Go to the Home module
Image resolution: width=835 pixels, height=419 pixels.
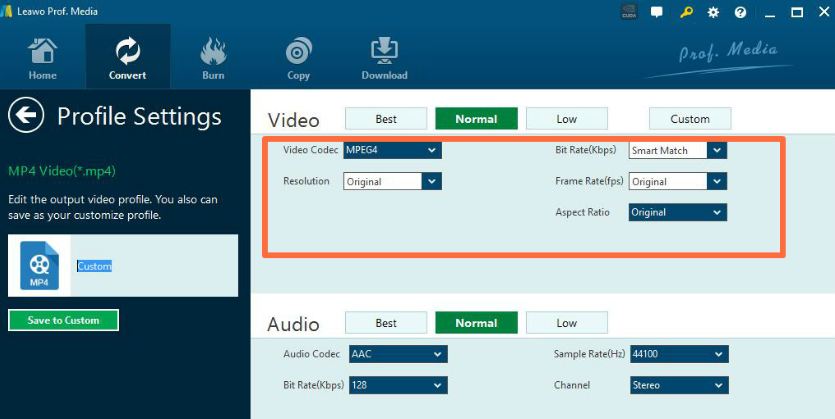tap(43, 57)
